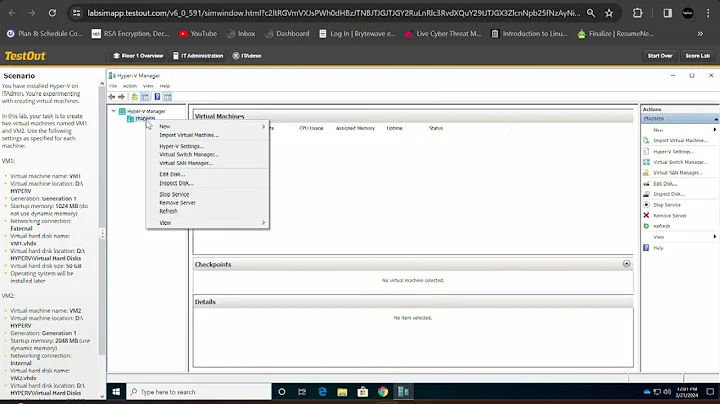This screenshot has height=404, width=720.
Task: Show more bookmarks with chevron
Action: (x=700, y=34)
